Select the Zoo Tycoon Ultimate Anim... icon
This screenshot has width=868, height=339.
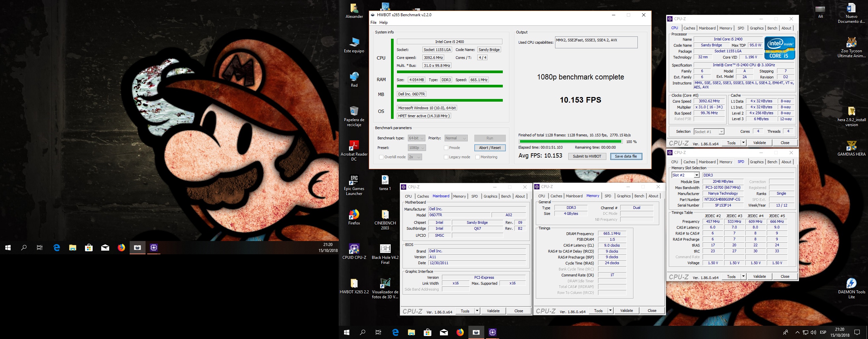pos(851,48)
